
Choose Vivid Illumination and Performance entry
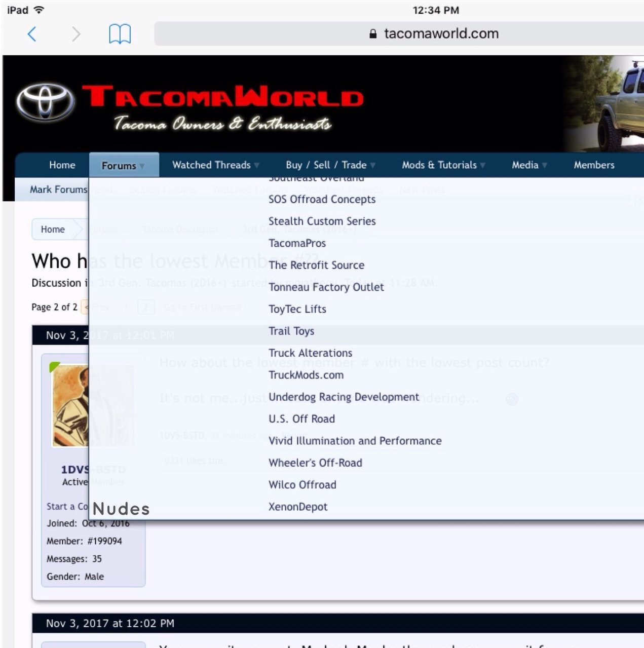click(x=355, y=441)
